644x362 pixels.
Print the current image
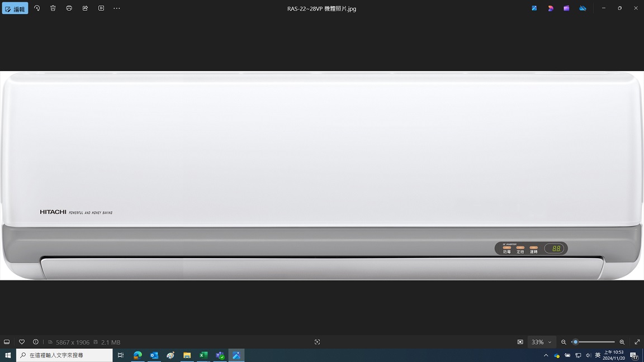(x=69, y=8)
